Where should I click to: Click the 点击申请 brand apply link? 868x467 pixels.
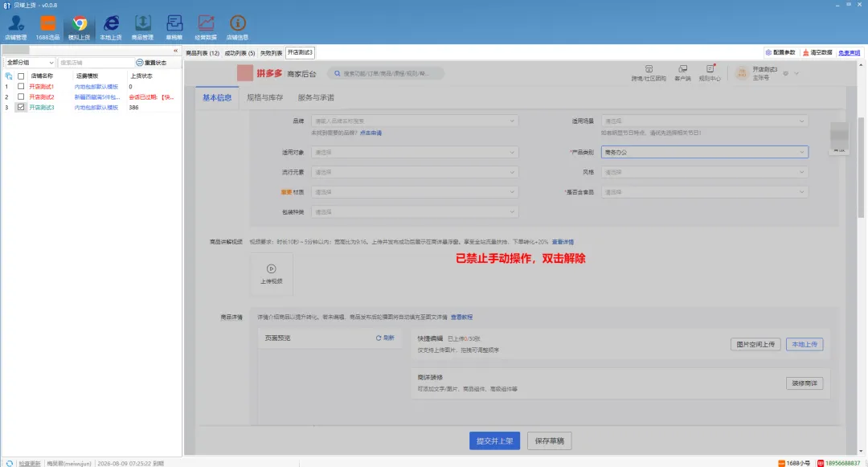[x=371, y=133]
